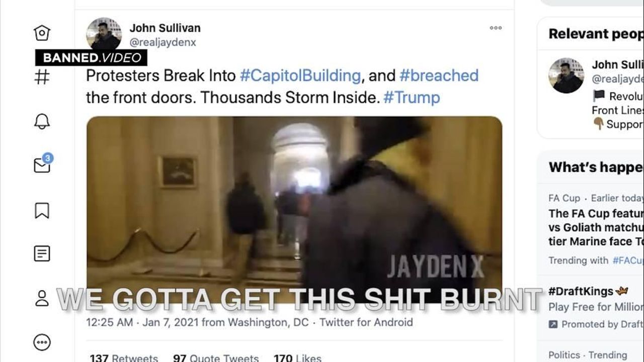The height and width of the screenshot is (362, 644).
Task: View the 170 Likes list
Action: tap(297, 358)
